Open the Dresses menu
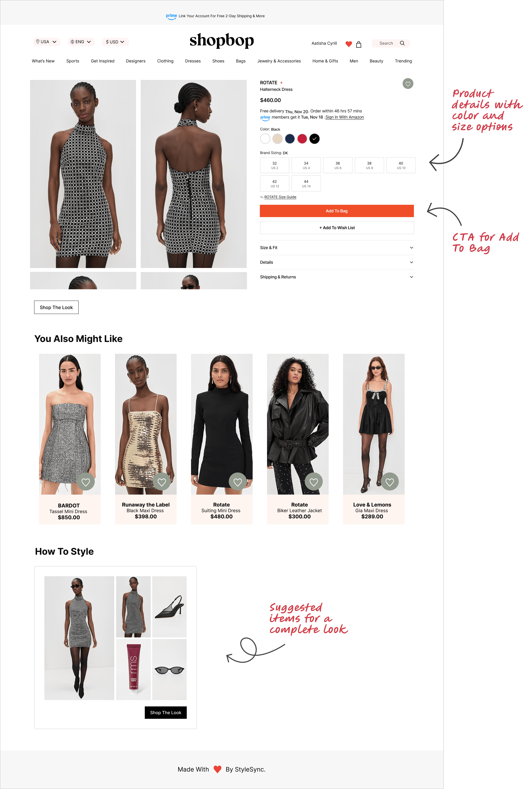532x789 pixels. [x=193, y=61]
